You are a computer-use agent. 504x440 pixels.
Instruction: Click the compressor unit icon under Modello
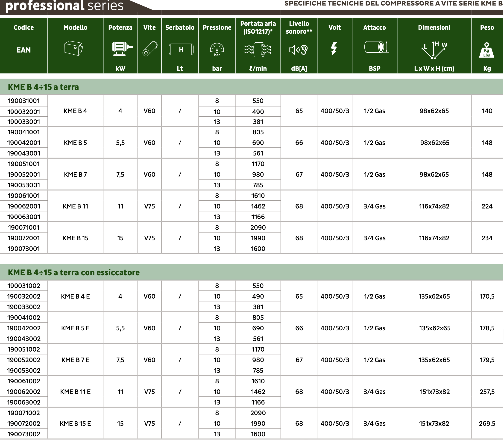[x=73, y=48]
